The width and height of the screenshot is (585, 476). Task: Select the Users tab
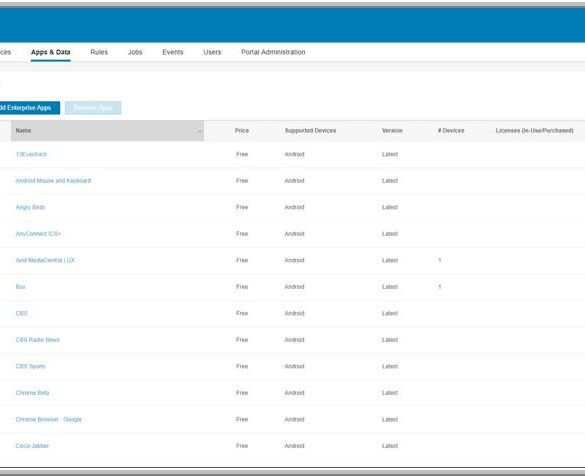pyautogui.click(x=212, y=52)
